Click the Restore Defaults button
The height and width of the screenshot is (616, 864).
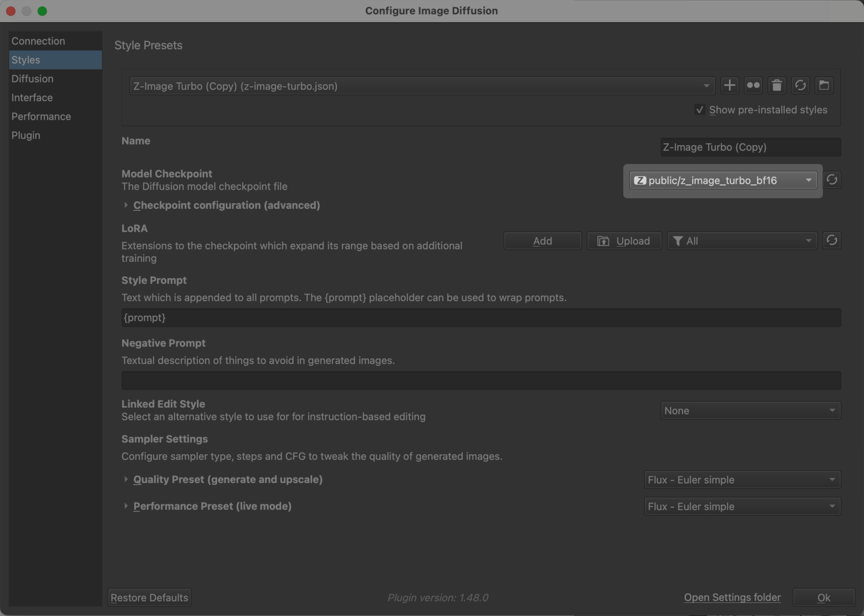(x=149, y=598)
